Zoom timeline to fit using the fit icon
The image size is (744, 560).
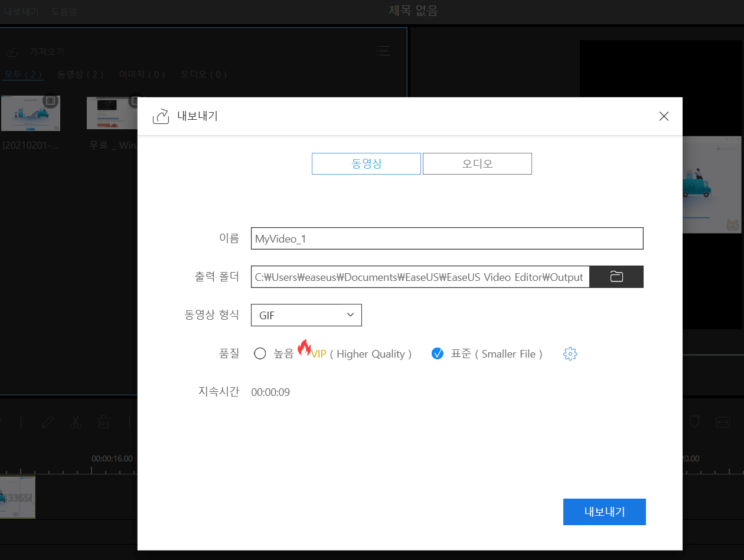pyautogui.click(x=723, y=422)
